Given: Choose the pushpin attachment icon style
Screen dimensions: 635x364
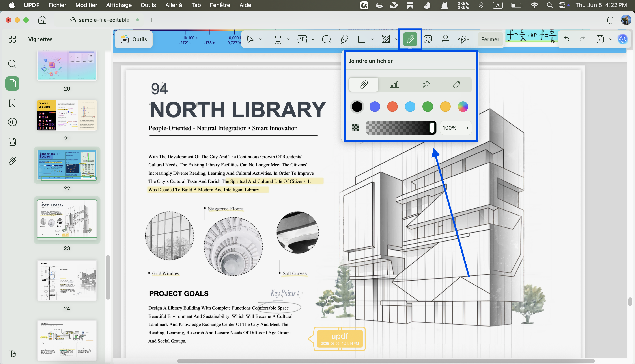Looking at the screenshot, I should pyautogui.click(x=426, y=85).
